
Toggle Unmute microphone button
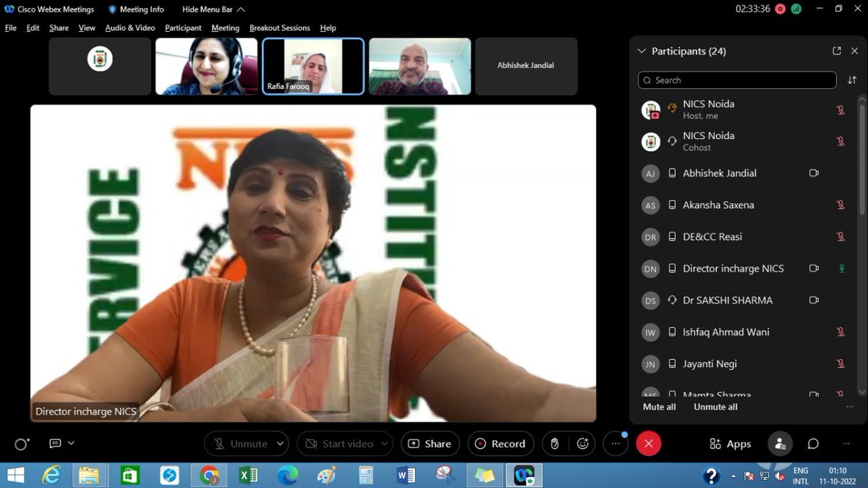coord(240,444)
